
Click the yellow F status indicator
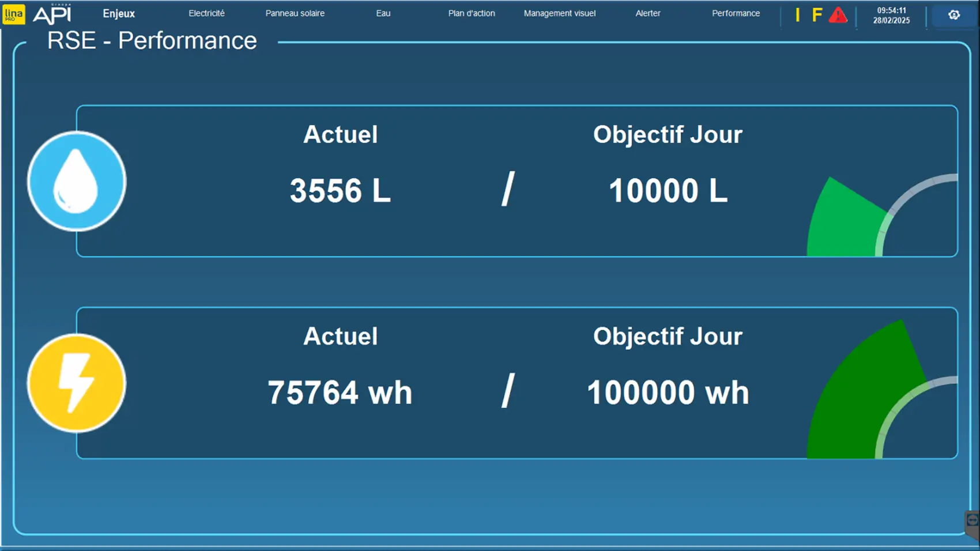[817, 15]
